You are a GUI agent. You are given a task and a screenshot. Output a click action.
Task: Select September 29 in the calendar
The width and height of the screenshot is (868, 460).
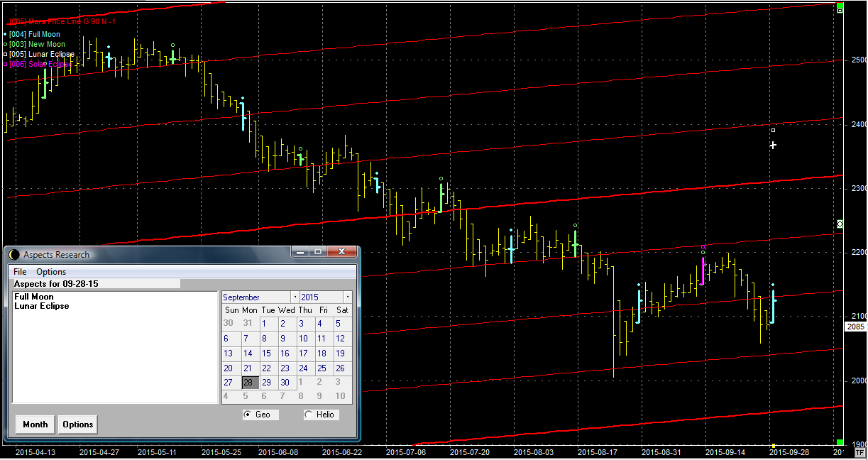(266, 383)
